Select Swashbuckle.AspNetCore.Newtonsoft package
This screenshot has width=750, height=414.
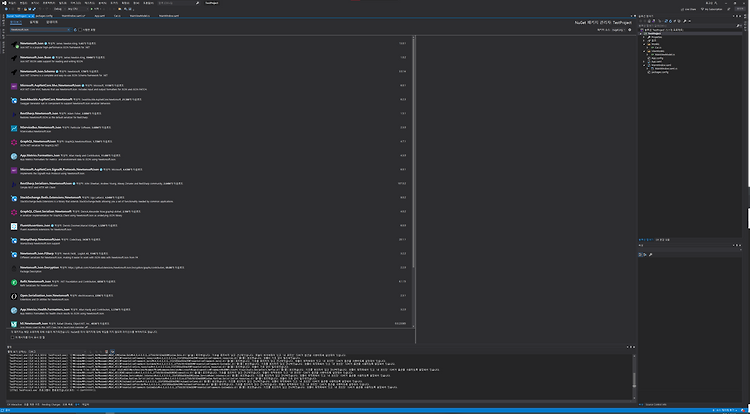tap(210, 101)
